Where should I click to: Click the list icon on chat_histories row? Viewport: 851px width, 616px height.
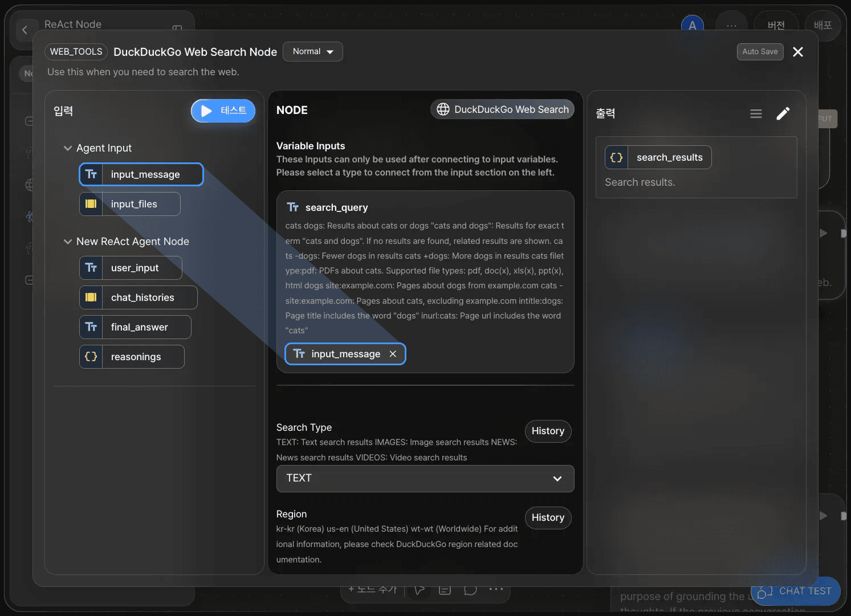(x=91, y=297)
